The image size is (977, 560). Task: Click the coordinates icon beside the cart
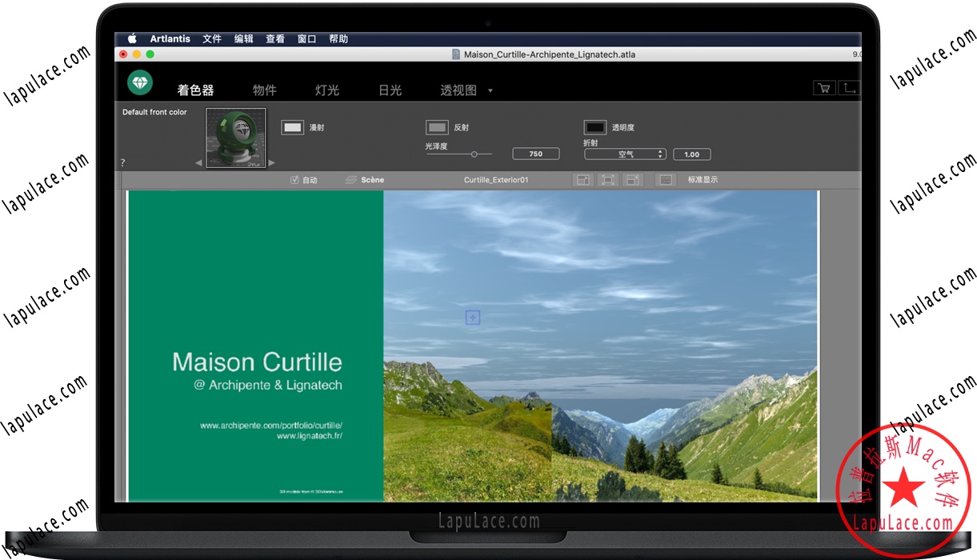coord(850,87)
